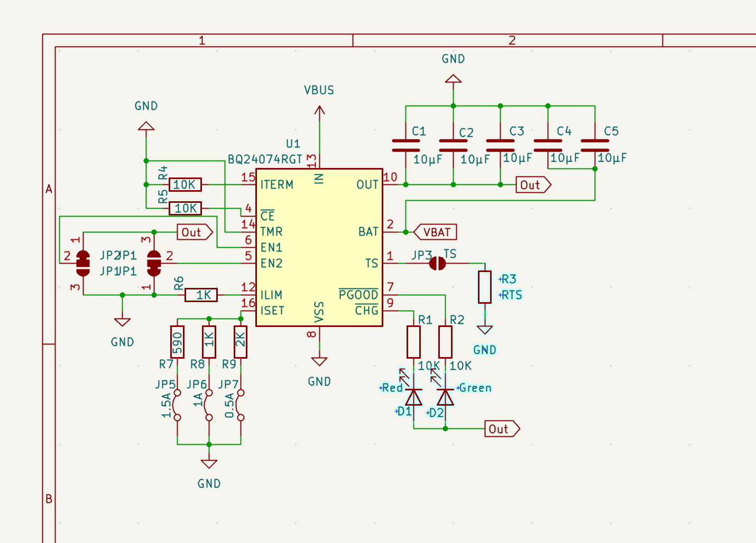Select capacitor C4 symbol

(548, 145)
